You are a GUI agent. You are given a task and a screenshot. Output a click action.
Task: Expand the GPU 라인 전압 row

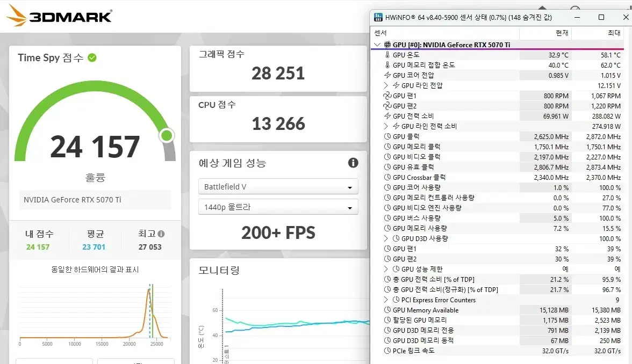pyautogui.click(x=386, y=85)
